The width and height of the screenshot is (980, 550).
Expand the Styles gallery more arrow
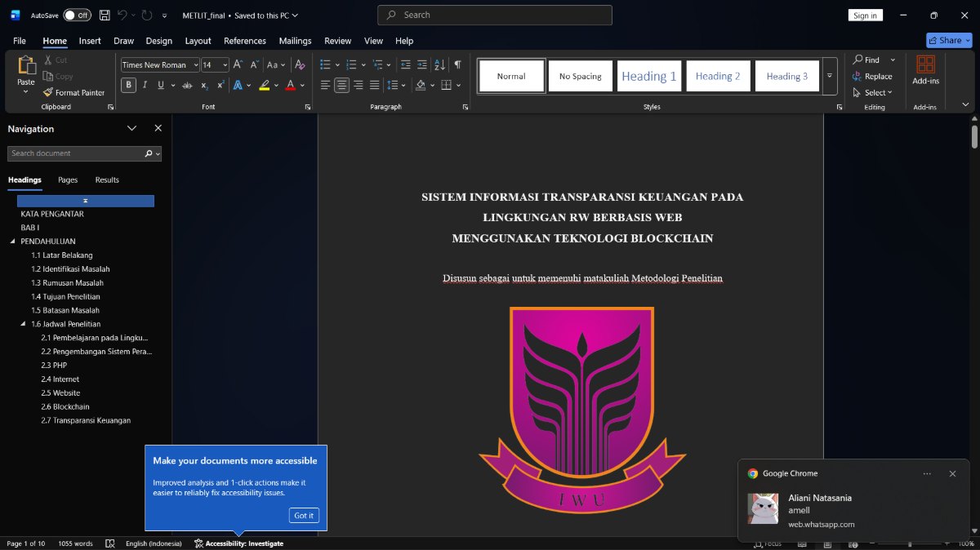click(x=830, y=76)
